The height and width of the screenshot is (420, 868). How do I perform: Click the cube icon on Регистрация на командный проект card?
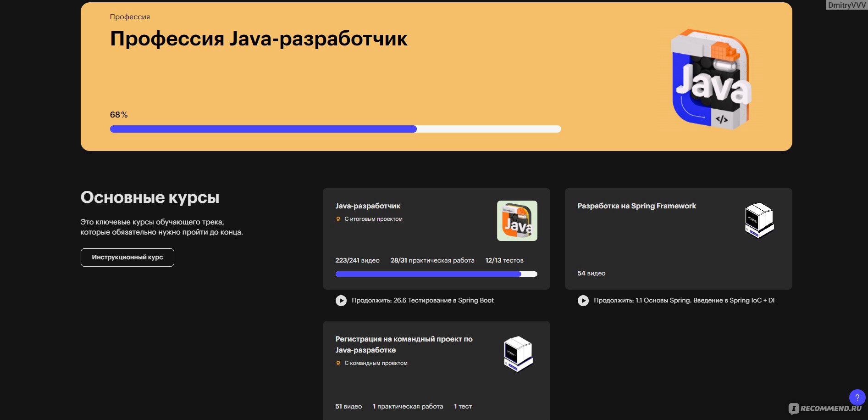click(x=518, y=354)
